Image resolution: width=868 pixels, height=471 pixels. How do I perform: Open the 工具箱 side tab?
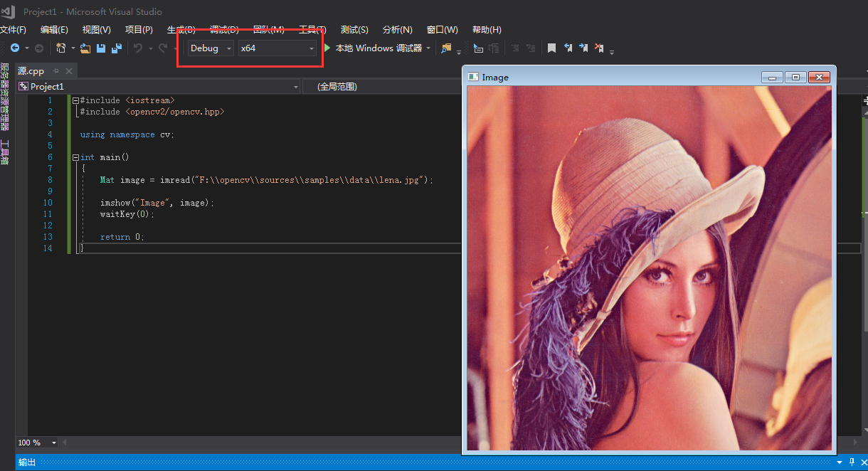(4, 152)
